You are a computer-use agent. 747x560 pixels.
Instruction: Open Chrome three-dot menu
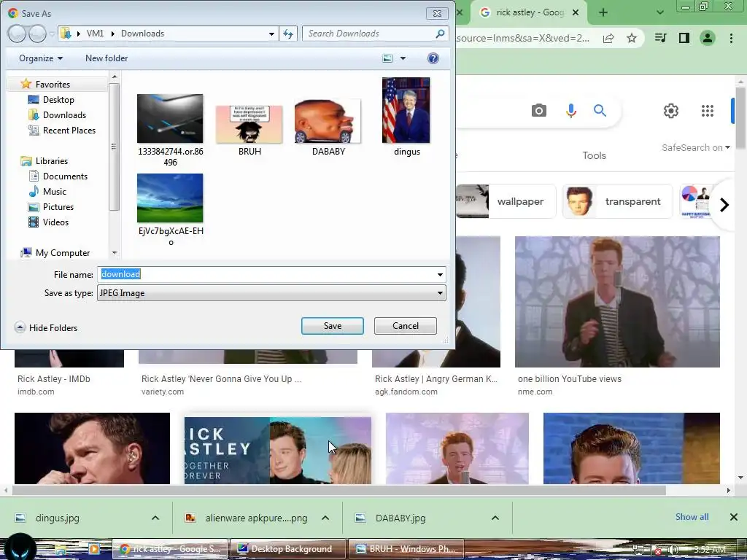(x=731, y=38)
